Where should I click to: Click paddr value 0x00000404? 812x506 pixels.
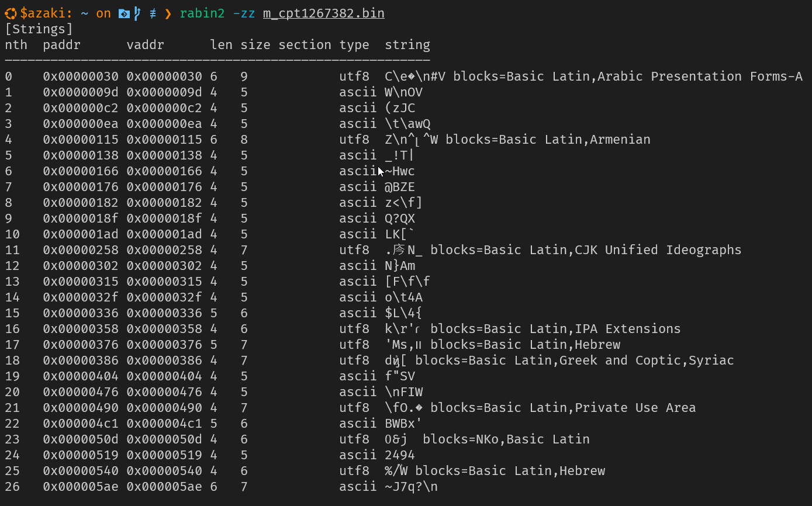pos(81,376)
